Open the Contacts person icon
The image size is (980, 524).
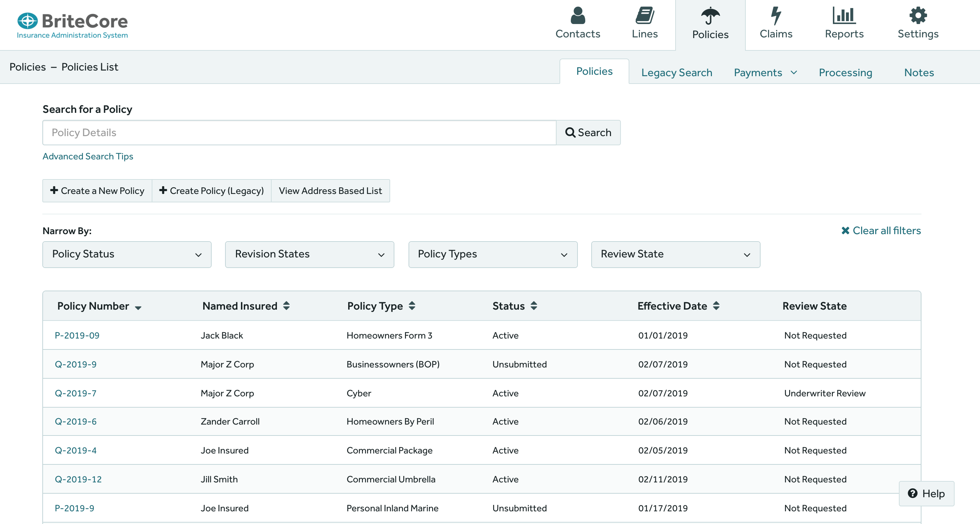(577, 16)
